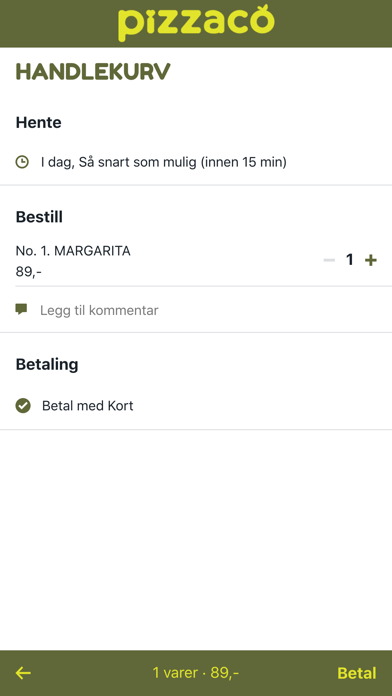Go back using the left arrow
Viewport: 392px width, 696px height.
[x=23, y=673]
